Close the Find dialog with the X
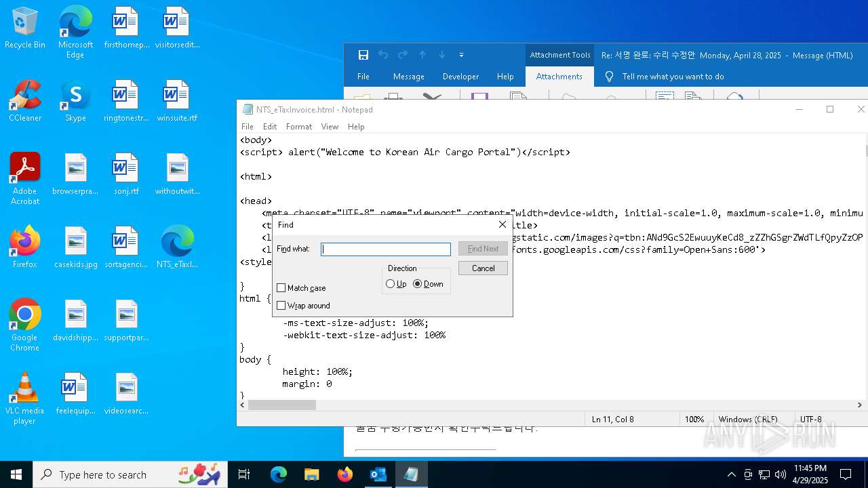Image resolution: width=868 pixels, height=488 pixels. point(502,224)
